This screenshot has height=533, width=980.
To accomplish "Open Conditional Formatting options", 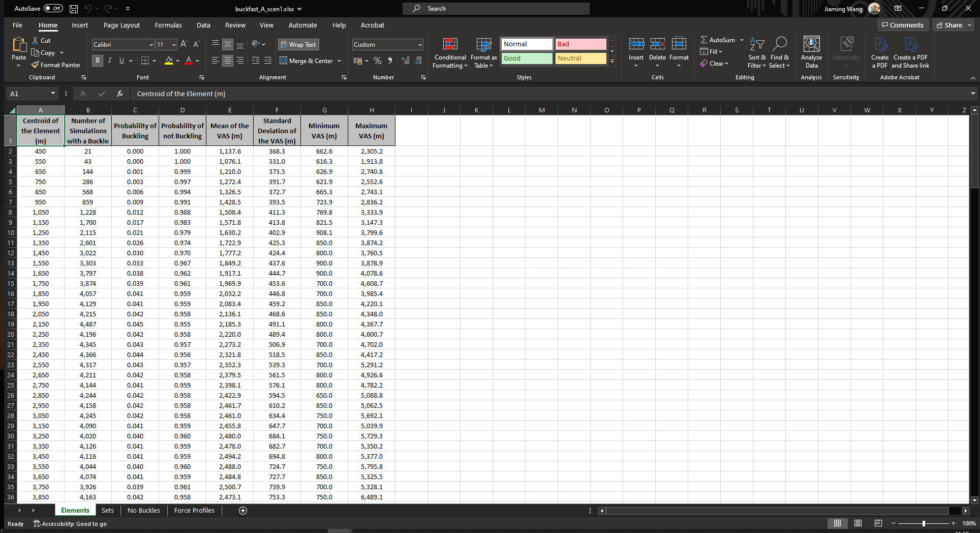I will click(449, 52).
